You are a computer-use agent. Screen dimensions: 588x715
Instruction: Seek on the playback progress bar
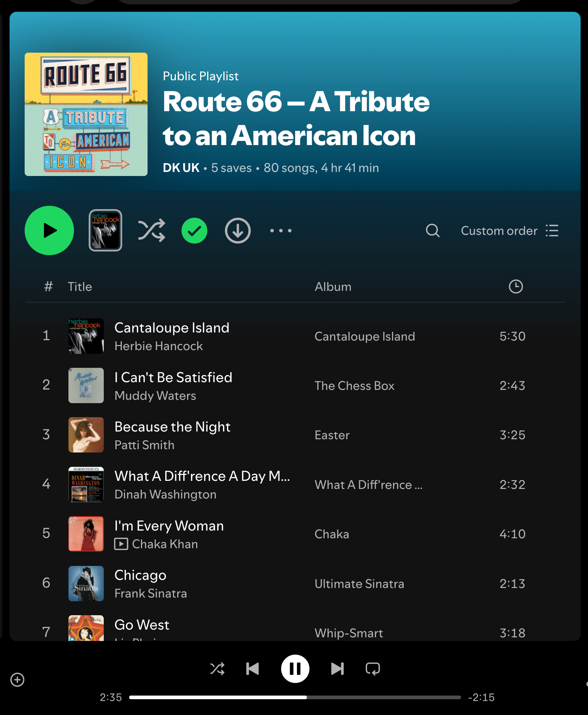click(x=295, y=697)
